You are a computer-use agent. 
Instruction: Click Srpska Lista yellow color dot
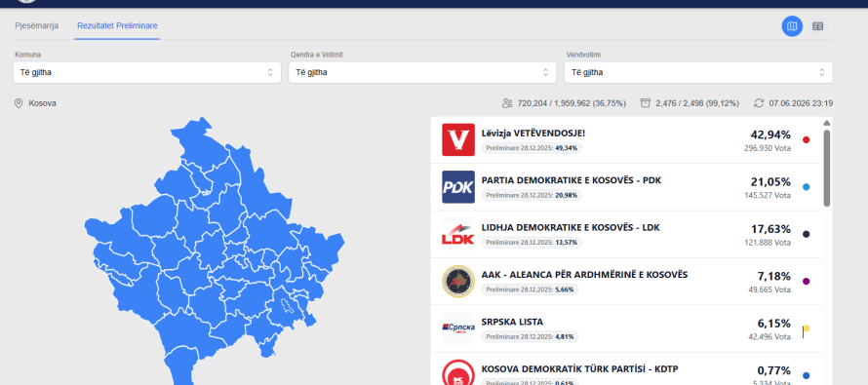806,328
